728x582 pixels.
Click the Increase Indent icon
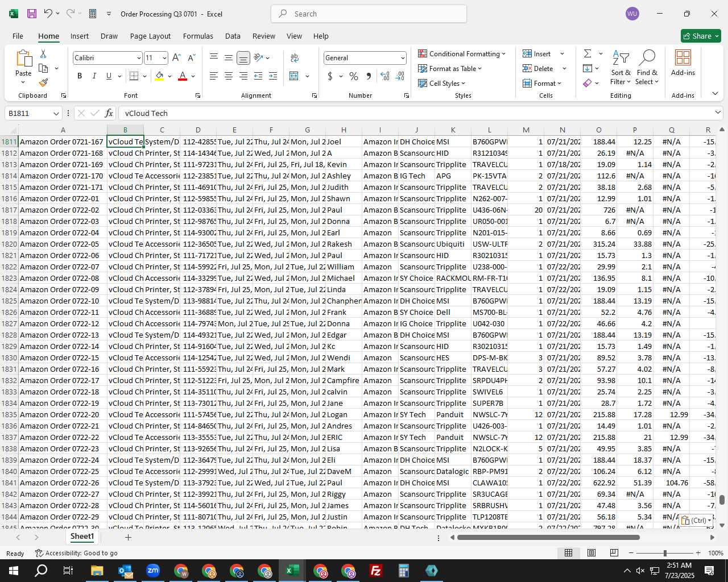[x=273, y=76]
